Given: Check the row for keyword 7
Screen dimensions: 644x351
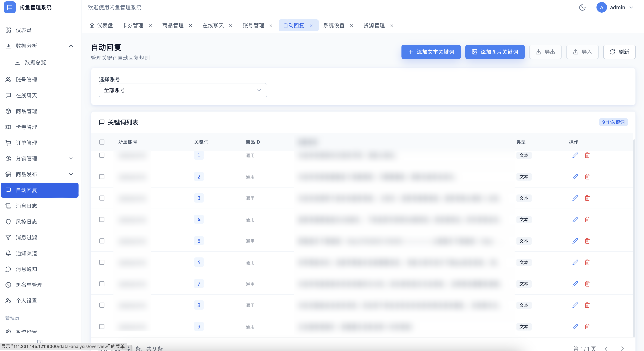Looking at the screenshot, I should (102, 284).
